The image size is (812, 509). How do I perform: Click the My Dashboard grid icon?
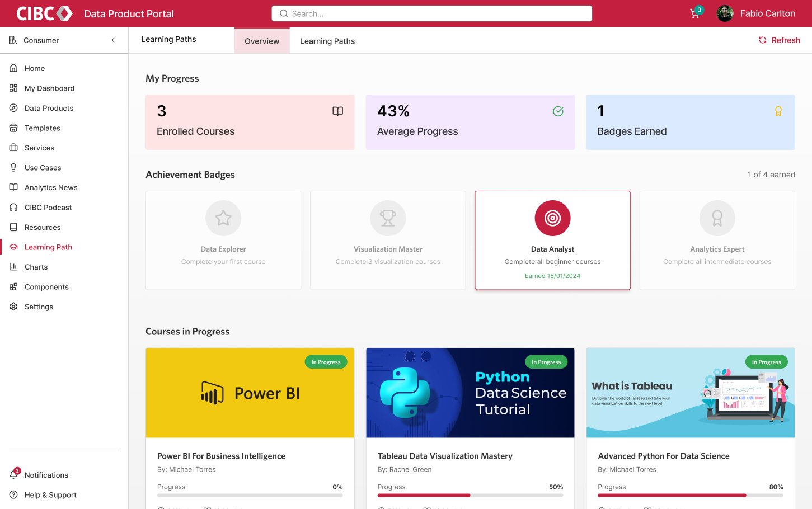13,88
